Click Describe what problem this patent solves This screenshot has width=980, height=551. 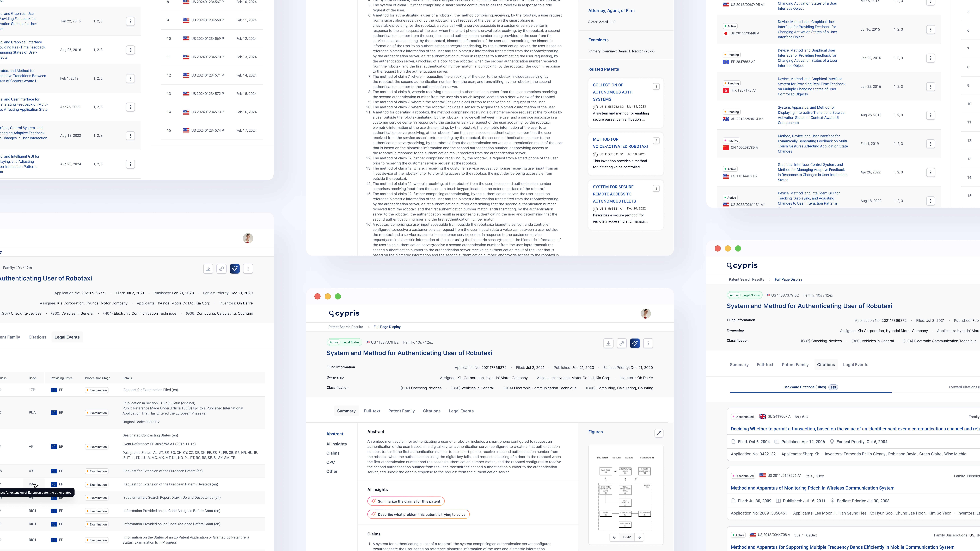[x=419, y=515]
